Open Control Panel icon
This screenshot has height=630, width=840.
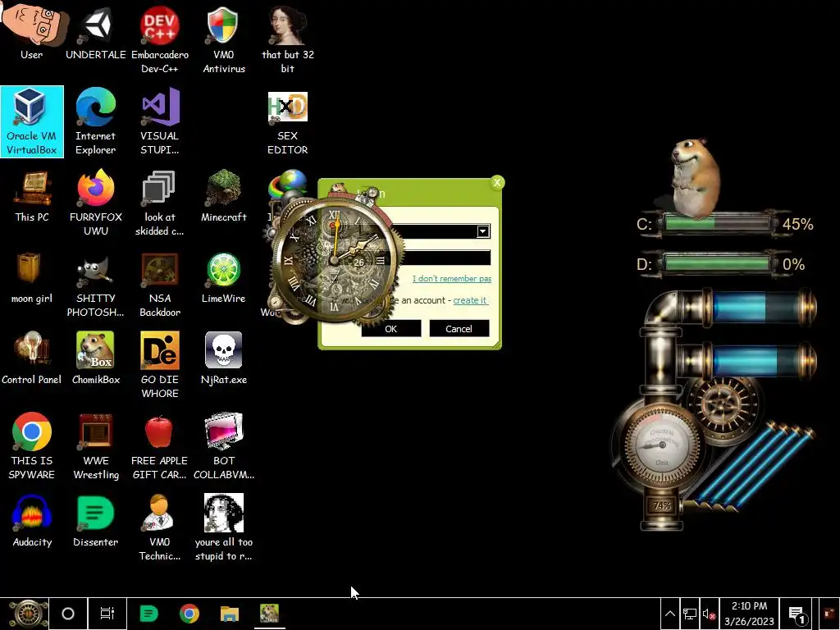pyautogui.click(x=32, y=358)
